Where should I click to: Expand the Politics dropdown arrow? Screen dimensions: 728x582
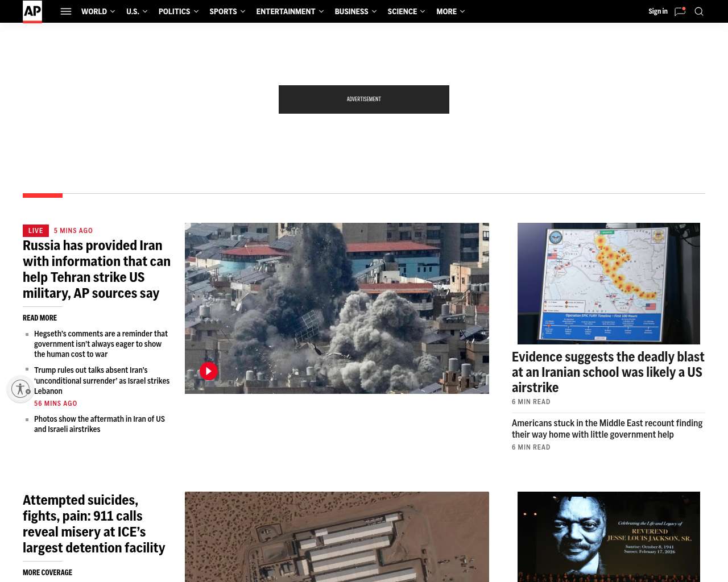point(196,11)
